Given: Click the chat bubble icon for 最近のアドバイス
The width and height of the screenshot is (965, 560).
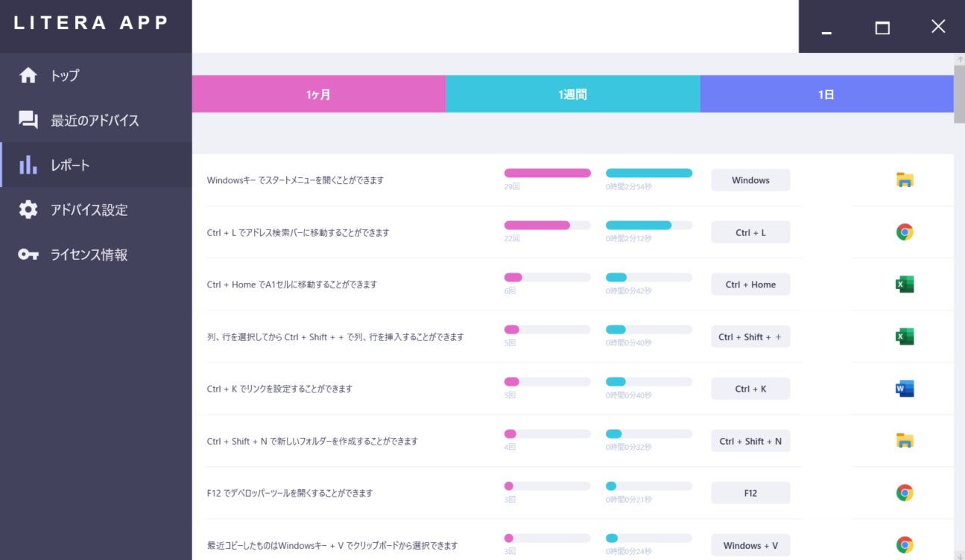Looking at the screenshot, I should tap(28, 120).
